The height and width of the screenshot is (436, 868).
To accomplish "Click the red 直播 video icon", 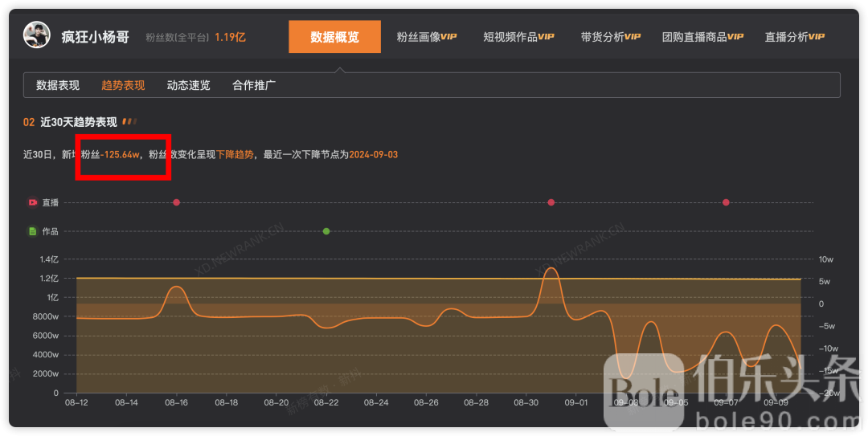I will [33, 202].
